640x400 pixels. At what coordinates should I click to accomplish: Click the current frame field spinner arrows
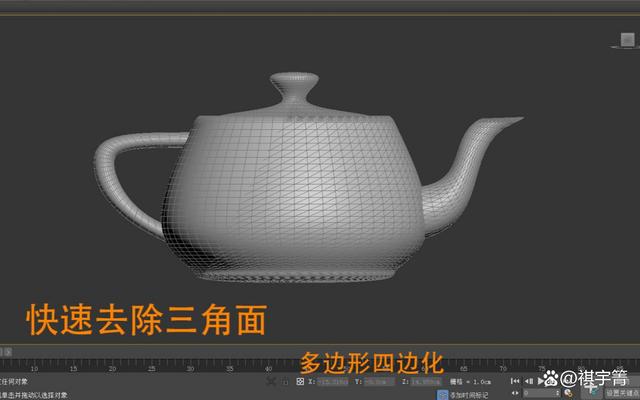(x=558, y=393)
